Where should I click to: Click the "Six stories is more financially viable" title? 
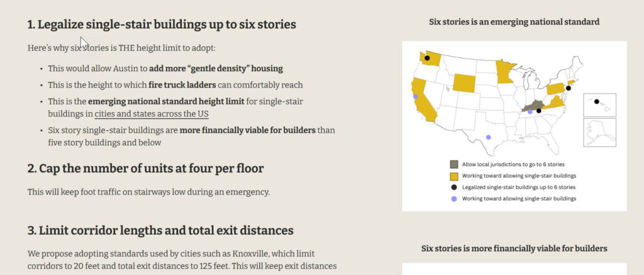514,249
